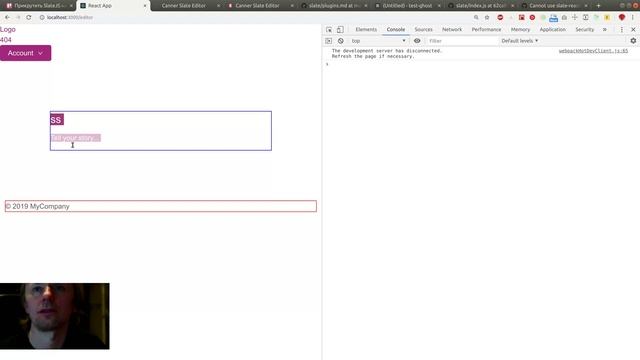Open the Default levels dropdown

pos(520,41)
